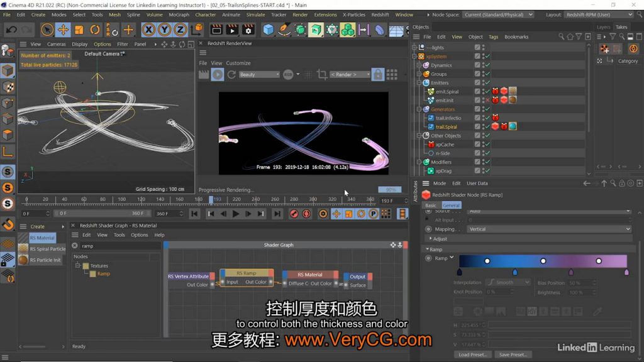644x362 pixels.
Task: Open the Mapping Vertical dropdown
Action: [x=548, y=229]
